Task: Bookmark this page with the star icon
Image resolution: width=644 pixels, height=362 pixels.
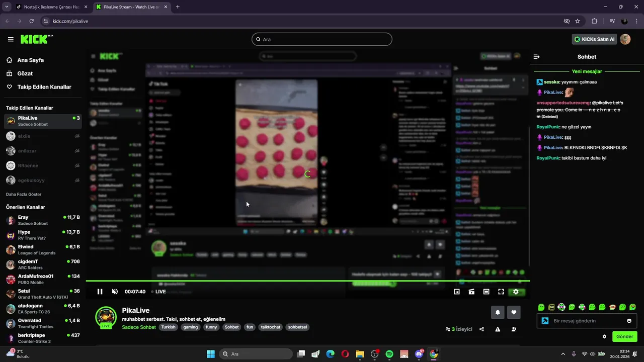Action: 578,21
